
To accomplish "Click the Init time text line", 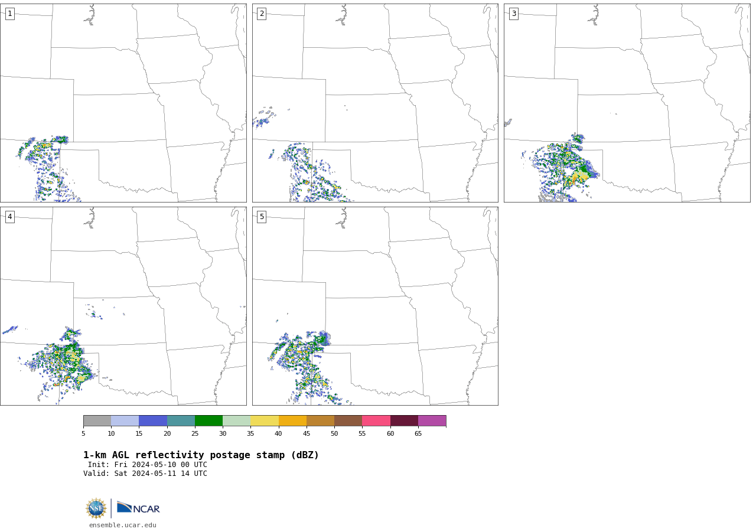I will 148,465.
